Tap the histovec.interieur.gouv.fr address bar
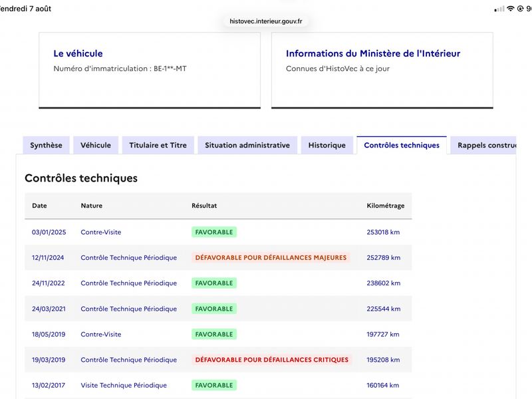This screenshot has width=532, height=399. coord(265,21)
